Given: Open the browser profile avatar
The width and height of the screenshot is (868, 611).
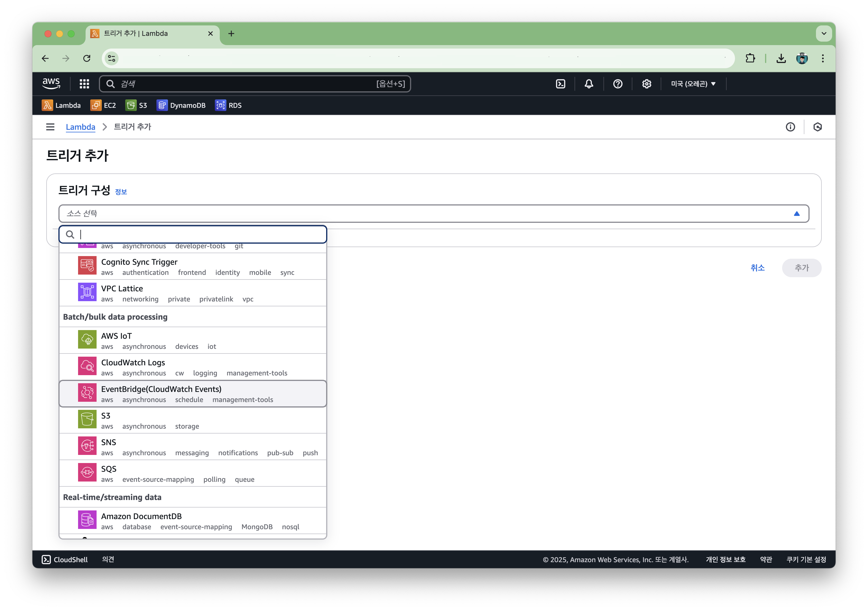Looking at the screenshot, I should coord(802,58).
